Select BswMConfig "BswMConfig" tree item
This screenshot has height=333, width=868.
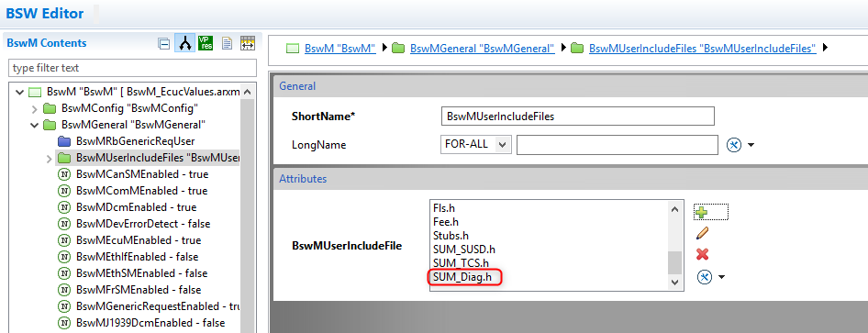(130, 108)
